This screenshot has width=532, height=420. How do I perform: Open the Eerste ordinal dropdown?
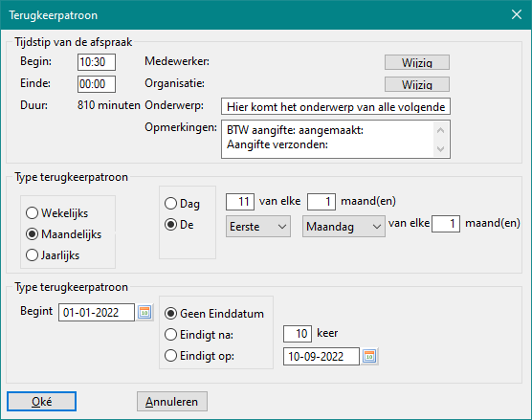point(258,227)
